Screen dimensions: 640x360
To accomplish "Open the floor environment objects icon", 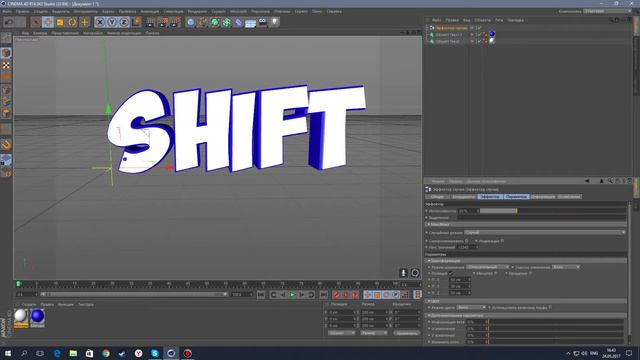I will click(x=251, y=23).
